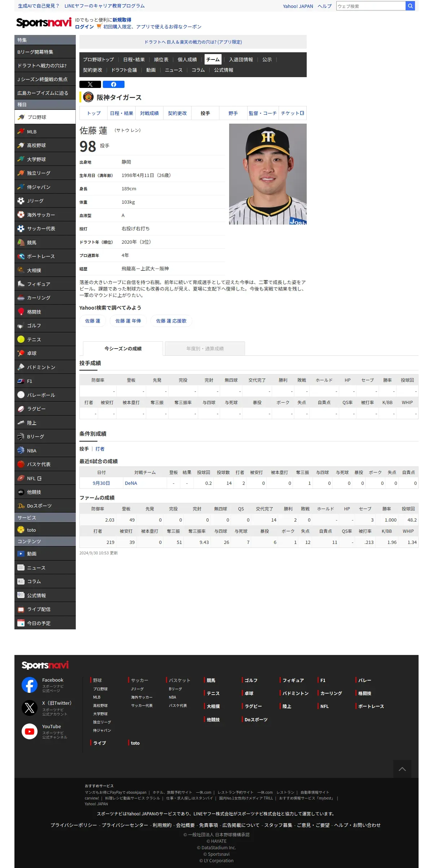Open 競馬 horse icon in sidebar

21,243
